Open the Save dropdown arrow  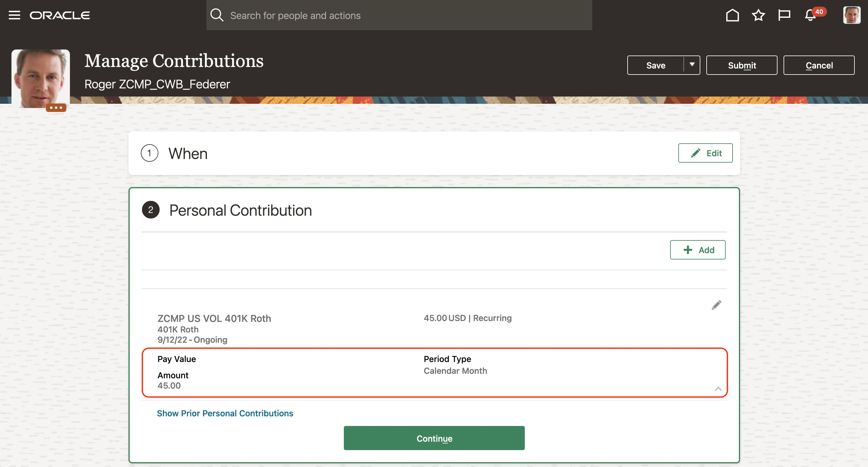click(x=692, y=65)
